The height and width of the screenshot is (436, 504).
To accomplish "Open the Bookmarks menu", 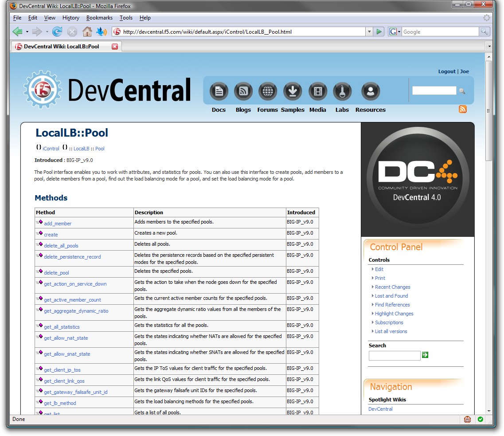I will (x=99, y=18).
